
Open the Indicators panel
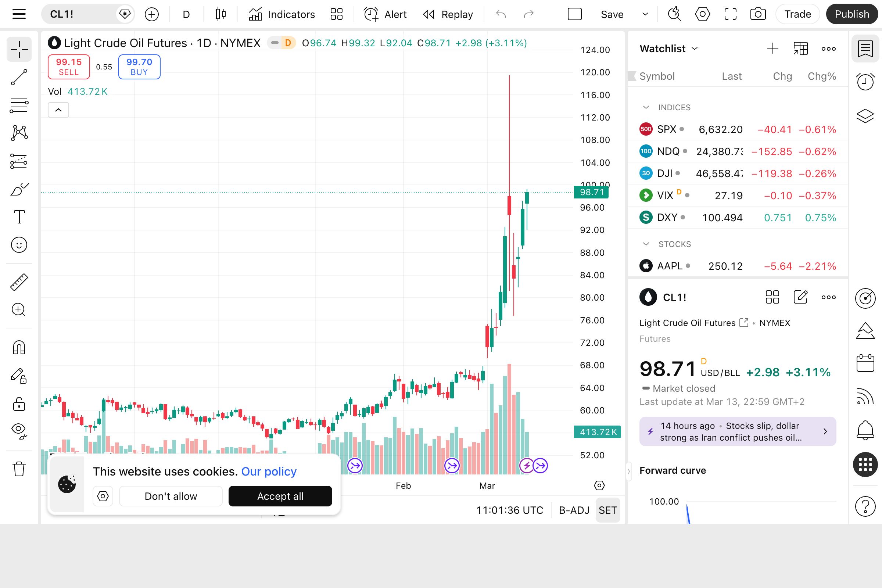coord(282,14)
